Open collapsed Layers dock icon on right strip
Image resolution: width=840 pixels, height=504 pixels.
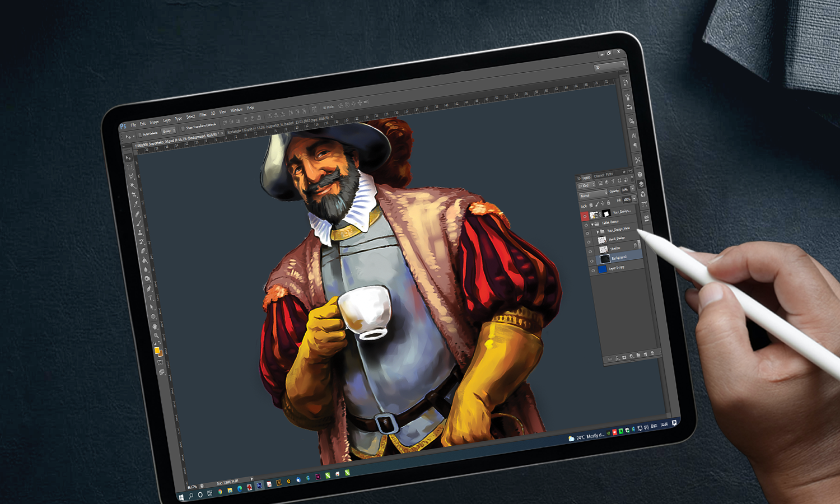[x=641, y=184]
